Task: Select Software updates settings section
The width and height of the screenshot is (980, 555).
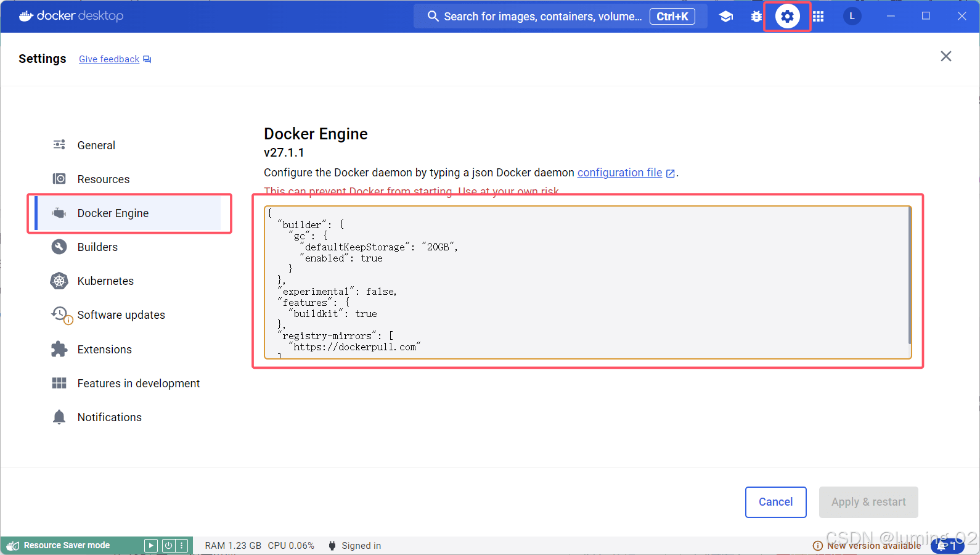Action: click(x=128, y=315)
